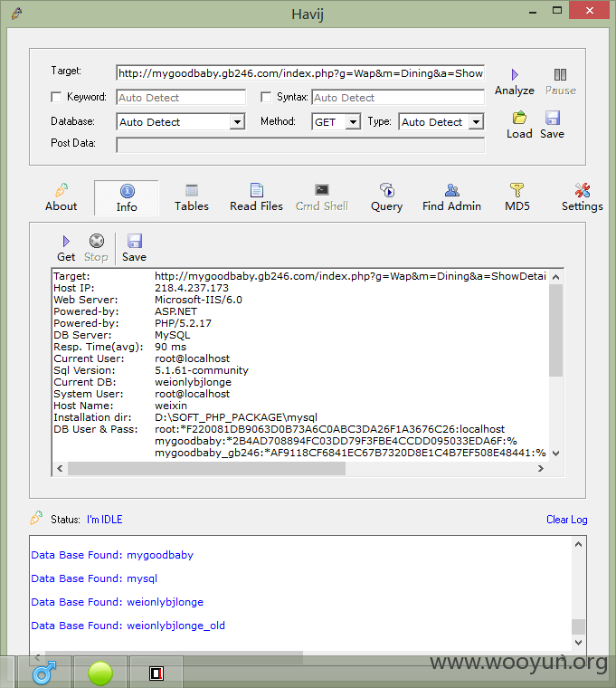Open the green circle taskbar icon

tap(100, 674)
